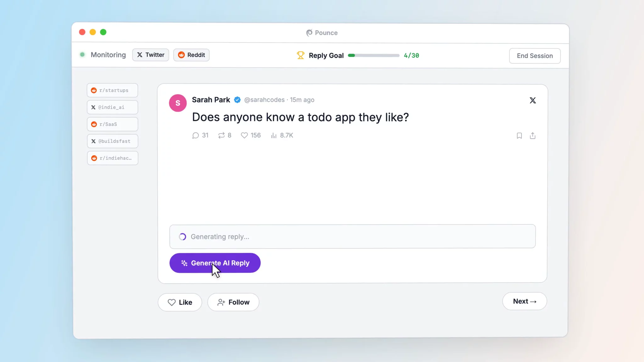Click the Reply Goal label

tap(326, 56)
